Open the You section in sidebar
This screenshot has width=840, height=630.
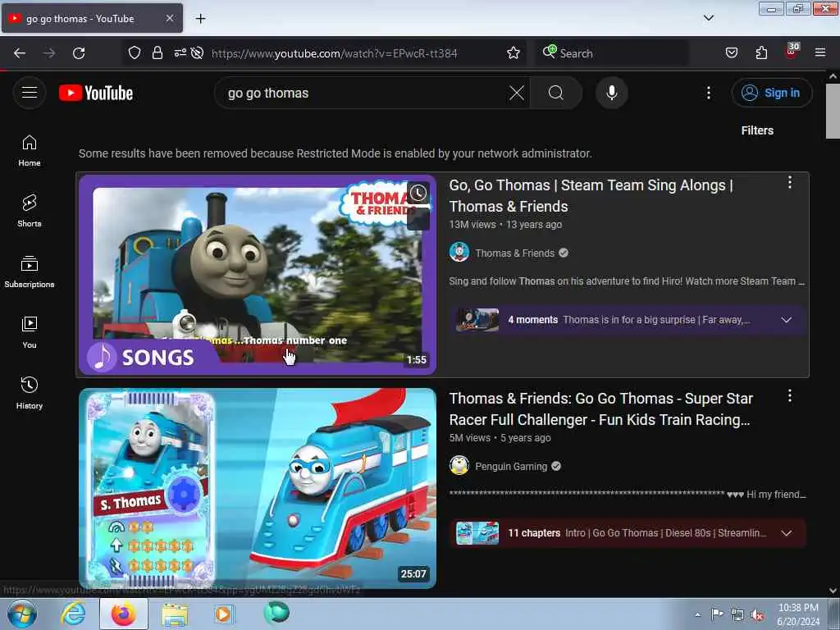tap(30, 333)
